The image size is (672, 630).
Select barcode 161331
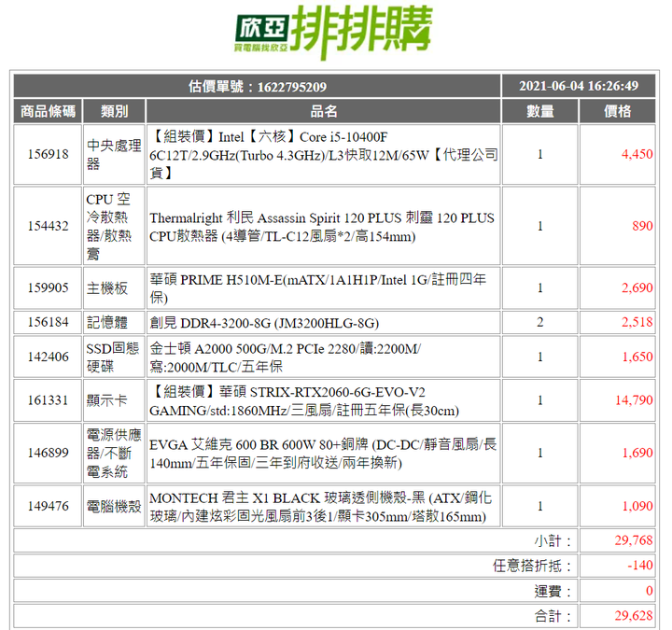point(48,400)
